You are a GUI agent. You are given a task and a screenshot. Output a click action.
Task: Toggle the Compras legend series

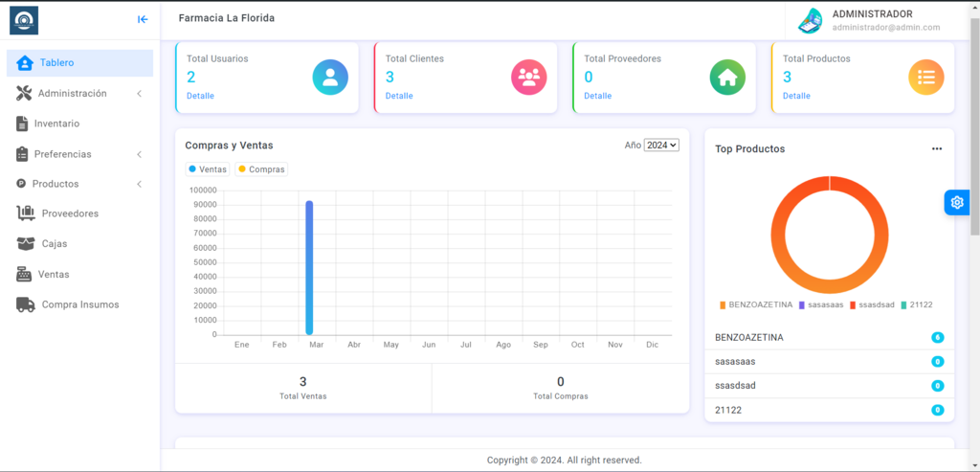(261, 169)
